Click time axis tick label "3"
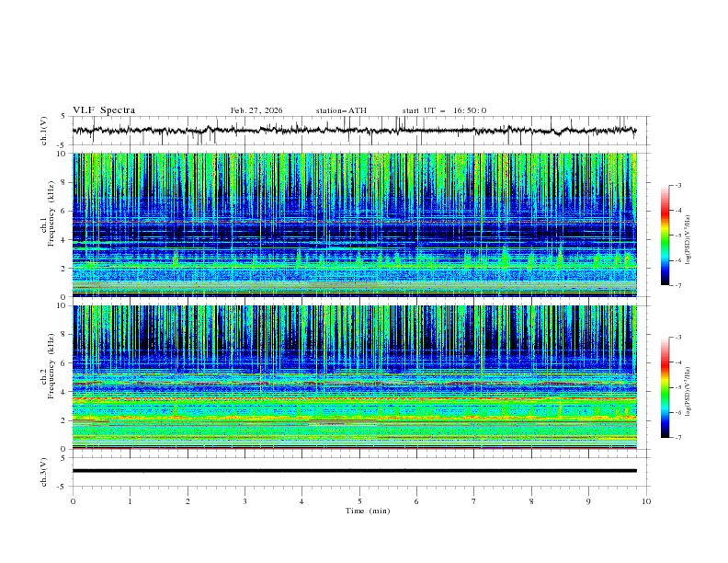This screenshot has width=728, height=563. (245, 501)
